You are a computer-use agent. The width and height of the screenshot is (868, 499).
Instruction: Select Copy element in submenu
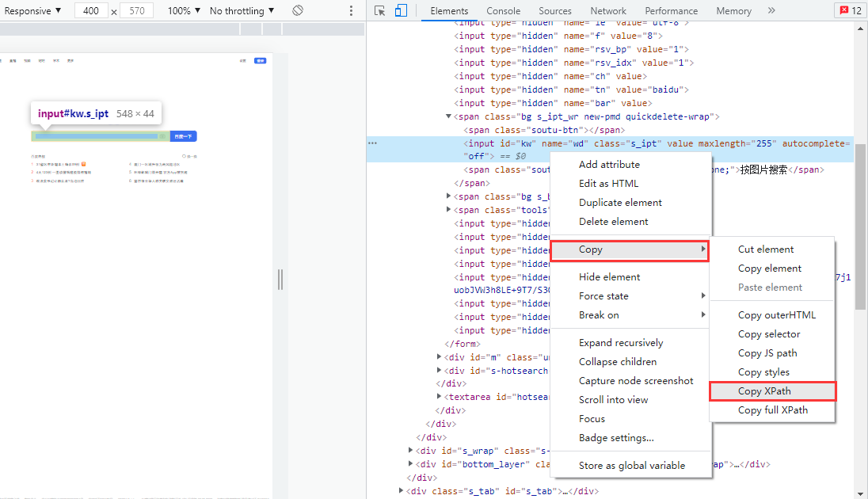[x=771, y=269]
